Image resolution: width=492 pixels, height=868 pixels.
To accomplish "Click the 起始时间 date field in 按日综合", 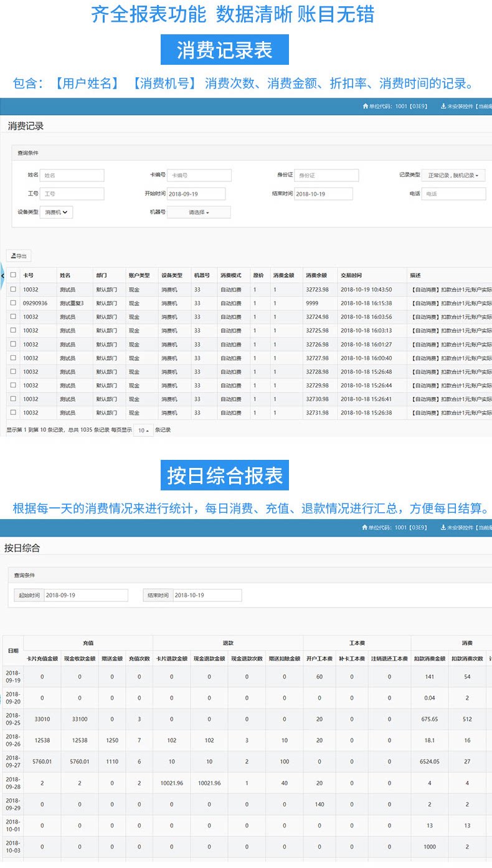I will click(x=86, y=595).
